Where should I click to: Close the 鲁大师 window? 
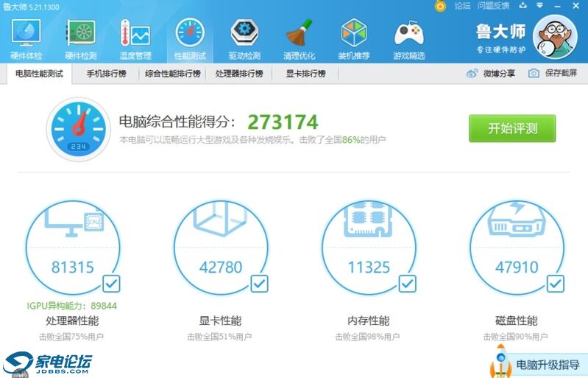tap(576, 6)
